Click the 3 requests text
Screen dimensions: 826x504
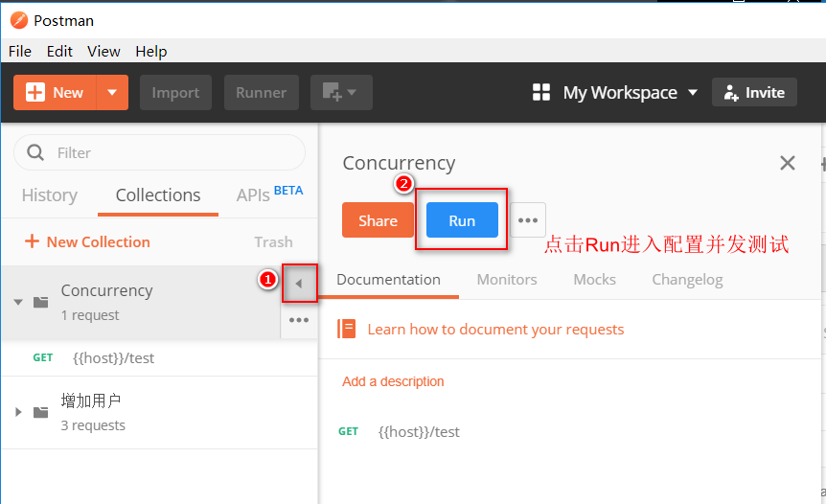coord(93,425)
